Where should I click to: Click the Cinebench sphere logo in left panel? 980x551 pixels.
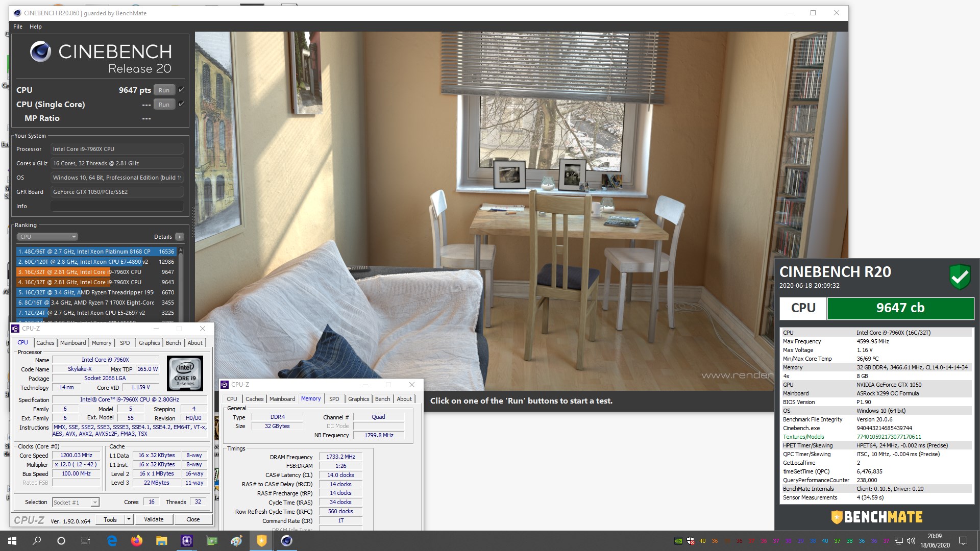pos(40,52)
